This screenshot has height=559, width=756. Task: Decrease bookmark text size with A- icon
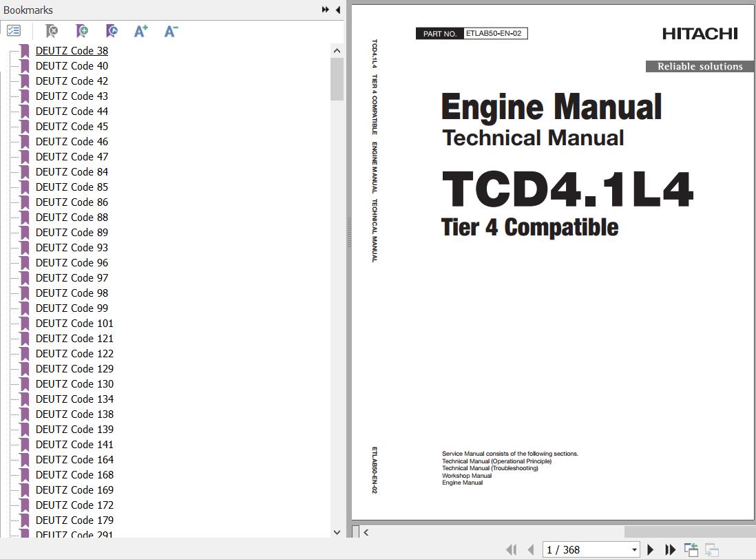coord(171,32)
